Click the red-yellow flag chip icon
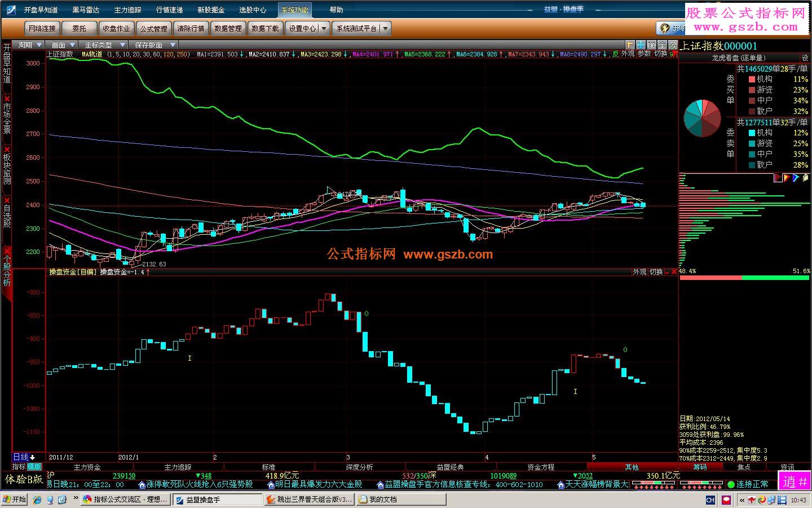Viewport: 812px width, 508px height. pos(787,178)
